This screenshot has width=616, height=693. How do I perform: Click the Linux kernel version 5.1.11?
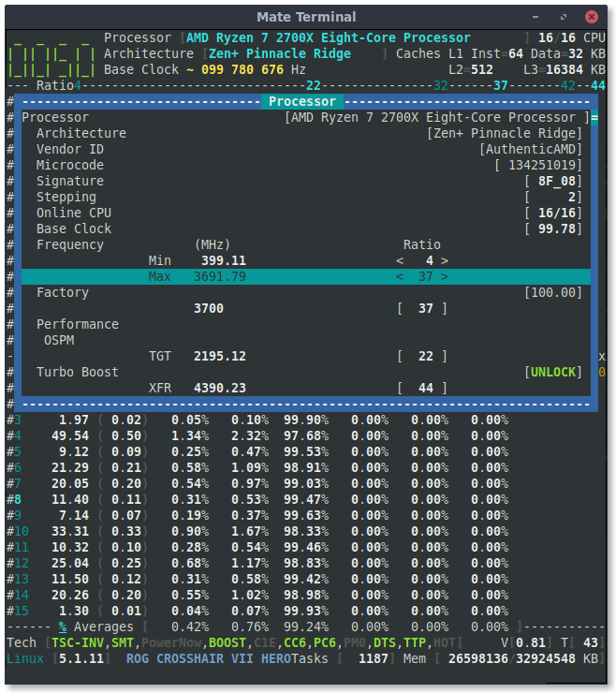pos(81,658)
